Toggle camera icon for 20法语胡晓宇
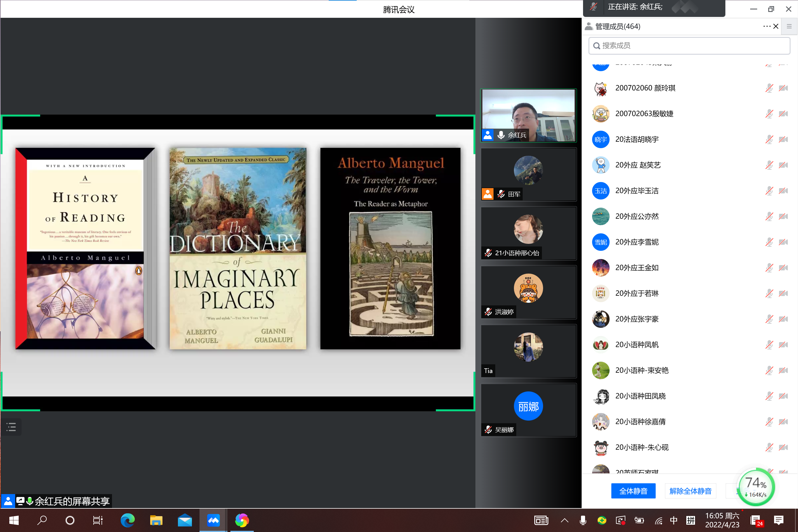The height and width of the screenshot is (532, 798). pyautogui.click(x=783, y=139)
